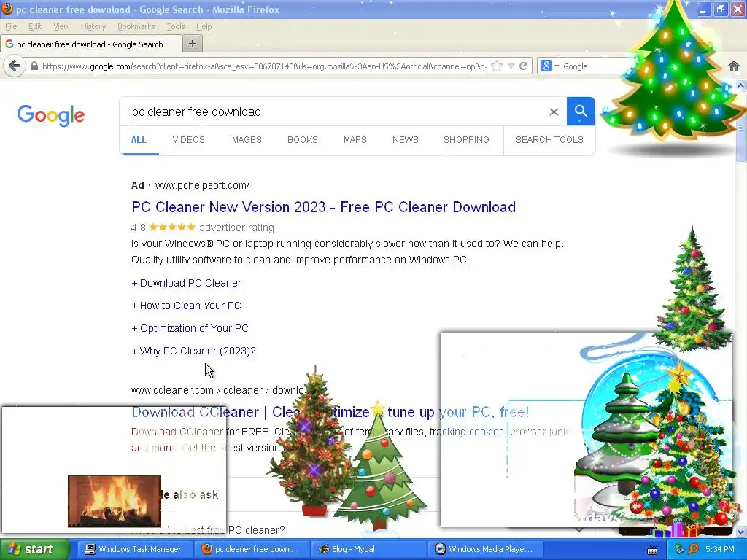Bookmark this page with the star icon

(496, 66)
